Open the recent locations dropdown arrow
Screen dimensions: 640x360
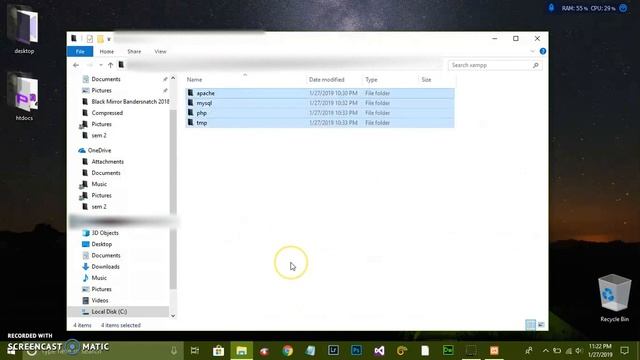tap(101, 65)
